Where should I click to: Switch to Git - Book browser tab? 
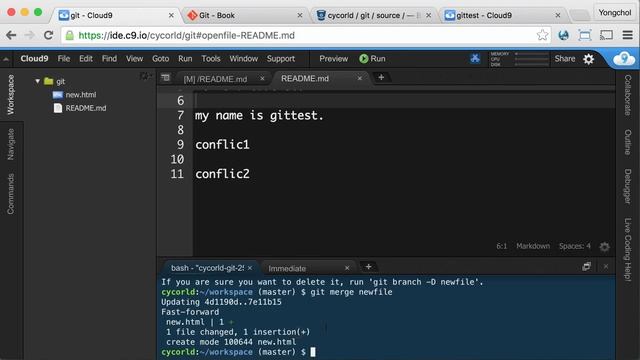245,15
